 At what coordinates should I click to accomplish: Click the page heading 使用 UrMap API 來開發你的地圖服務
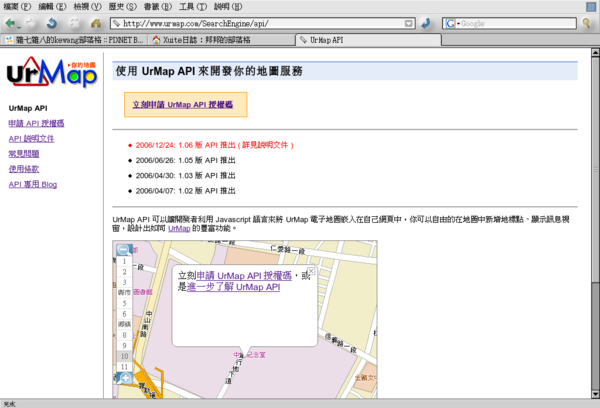point(209,71)
